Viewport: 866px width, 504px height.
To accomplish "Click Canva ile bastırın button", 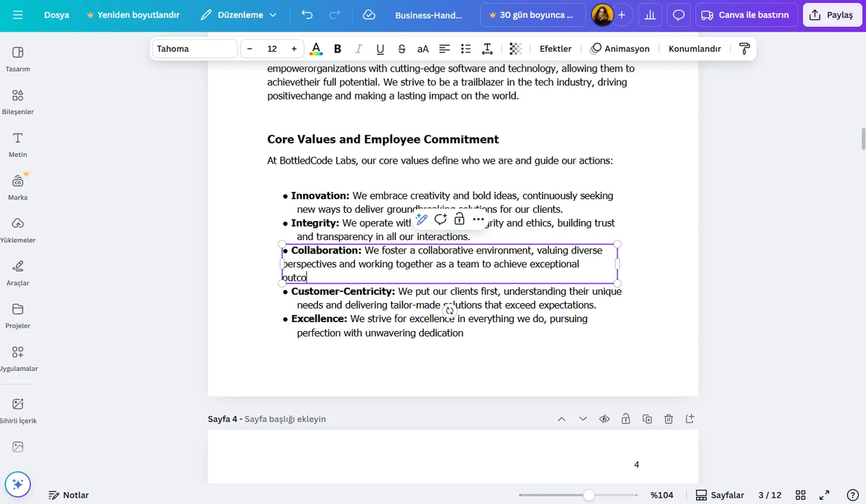I will (745, 15).
